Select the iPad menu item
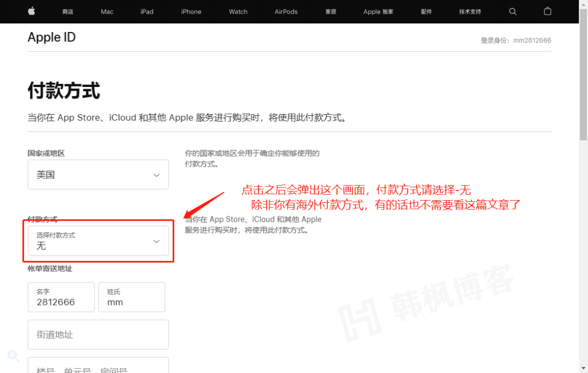 [147, 11]
